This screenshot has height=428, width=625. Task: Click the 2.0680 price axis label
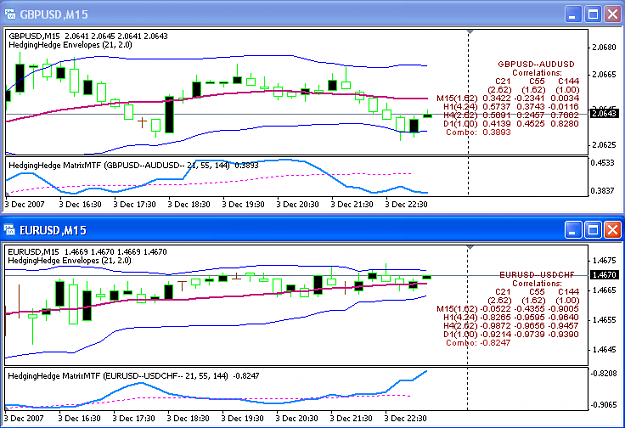(x=604, y=47)
